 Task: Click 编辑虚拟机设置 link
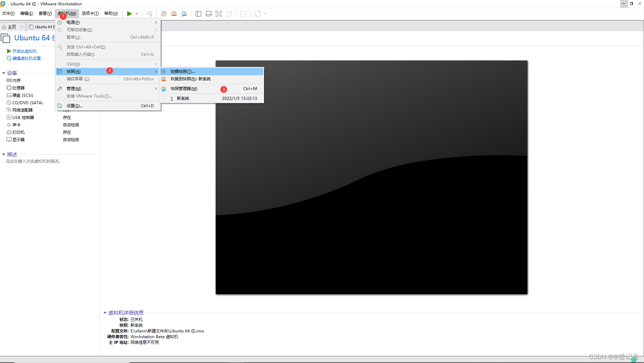[x=26, y=58]
